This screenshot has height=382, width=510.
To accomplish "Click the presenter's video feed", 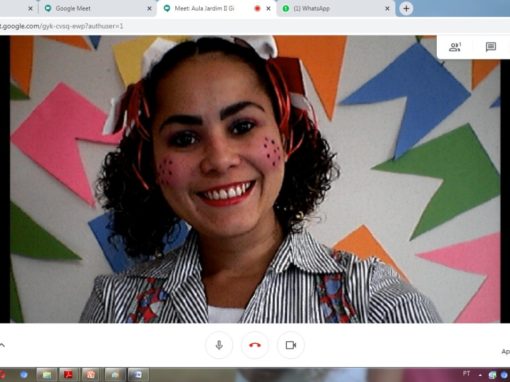I will [255, 179].
